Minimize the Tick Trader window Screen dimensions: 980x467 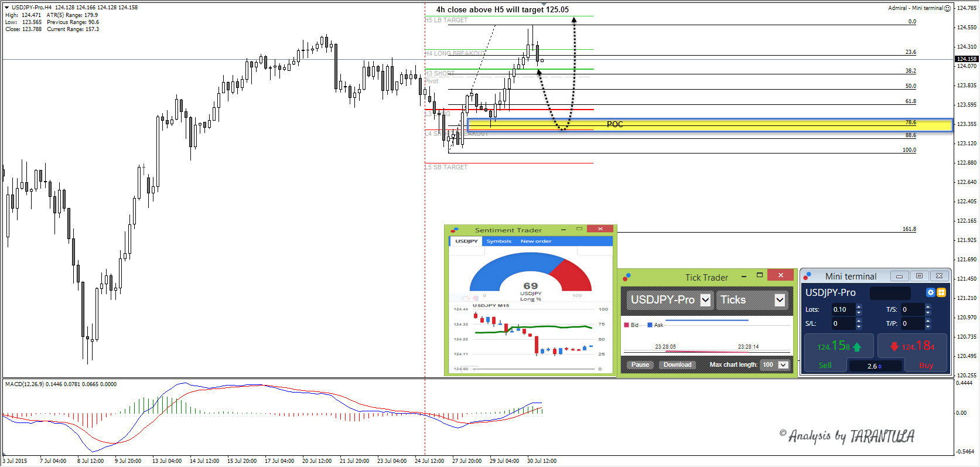[x=744, y=276]
